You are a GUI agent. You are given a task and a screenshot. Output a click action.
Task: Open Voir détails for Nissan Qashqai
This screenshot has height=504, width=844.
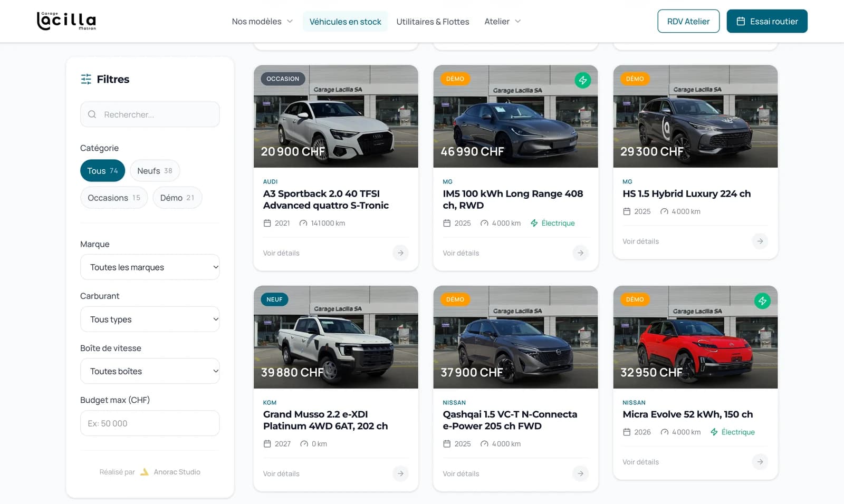pyautogui.click(x=461, y=473)
